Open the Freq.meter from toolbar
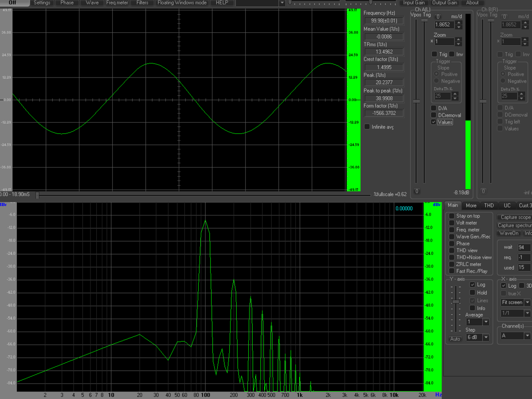 point(117,3)
